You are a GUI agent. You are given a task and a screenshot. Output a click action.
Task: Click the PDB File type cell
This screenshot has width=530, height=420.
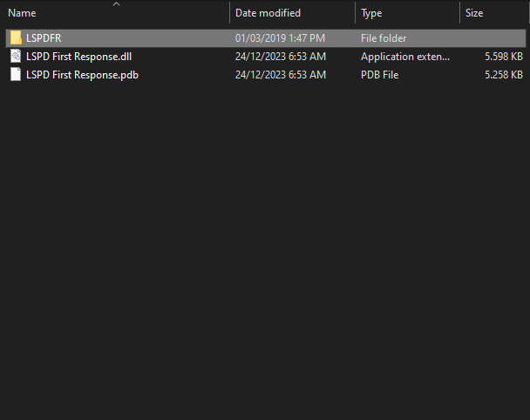382,75
